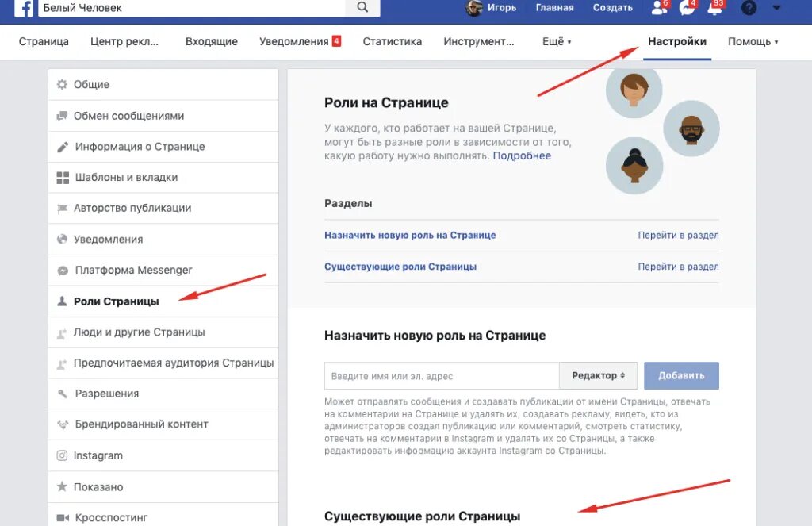Screen dimensions: 812x526
Task: Switch to the Статистика tab
Action: coord(392,41)
